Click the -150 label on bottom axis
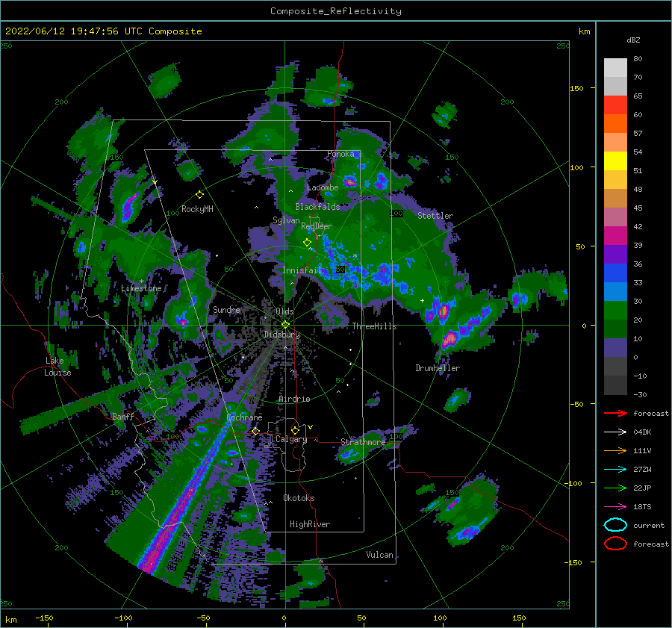 coord(44,618)
